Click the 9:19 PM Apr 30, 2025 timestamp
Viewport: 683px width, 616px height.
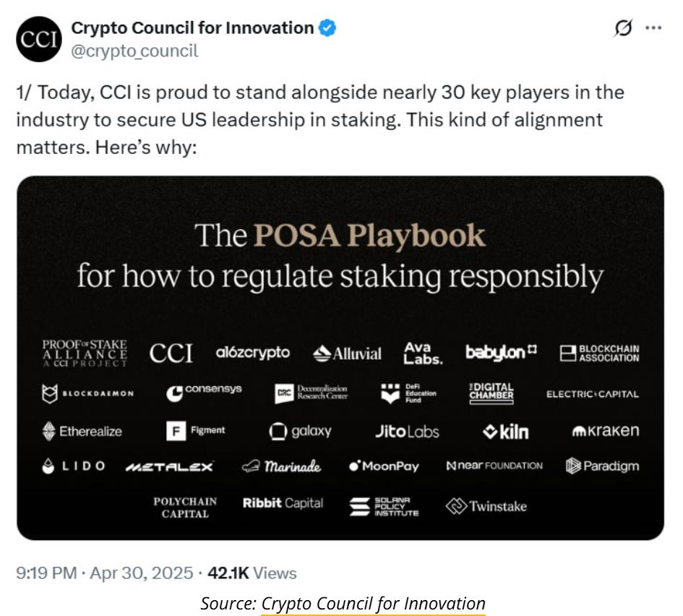[x=104, y=573]
